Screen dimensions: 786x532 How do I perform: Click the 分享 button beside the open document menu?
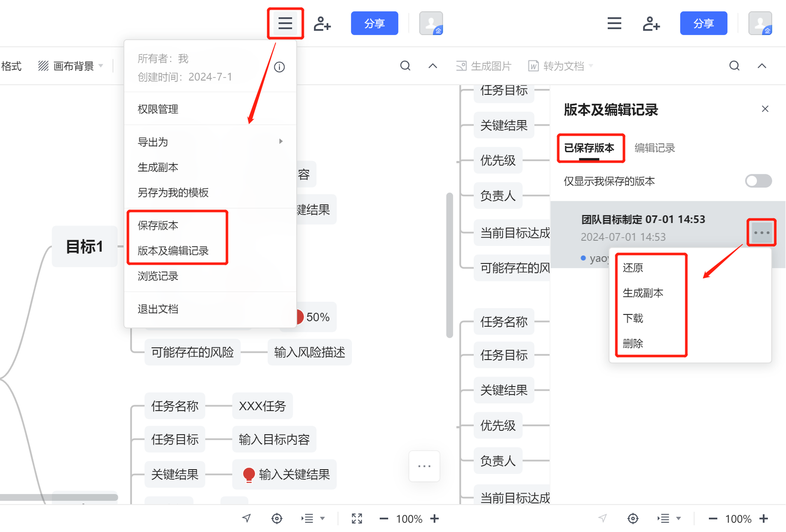[x=374, y=23]
